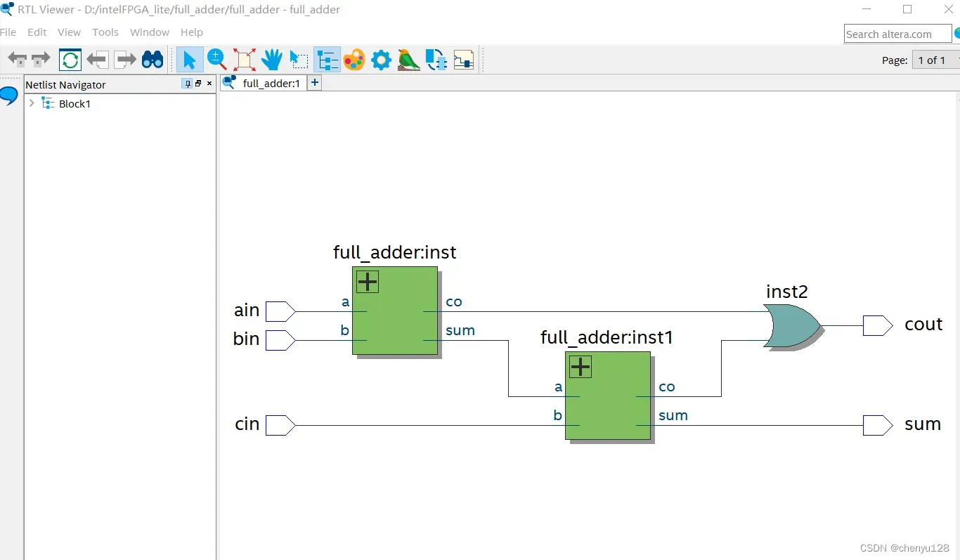Open the gear options icon
This screenshot has height=560, width=960.
pos(381,60)
